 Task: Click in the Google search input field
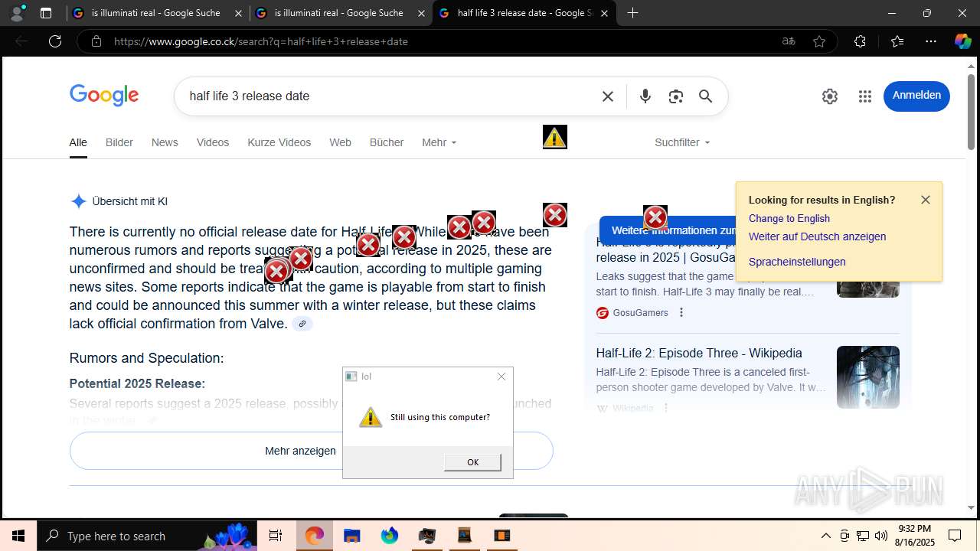pyautogui.click(x=390, y=96)
